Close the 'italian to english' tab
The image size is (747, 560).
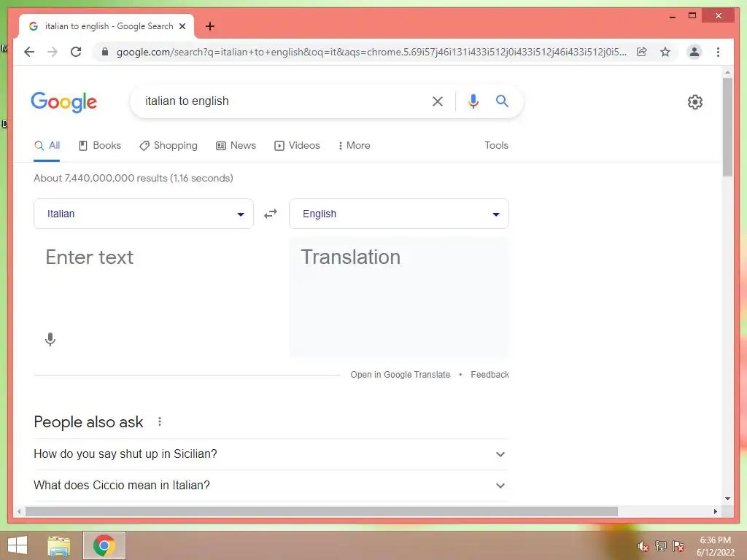[x=182, y=26]
